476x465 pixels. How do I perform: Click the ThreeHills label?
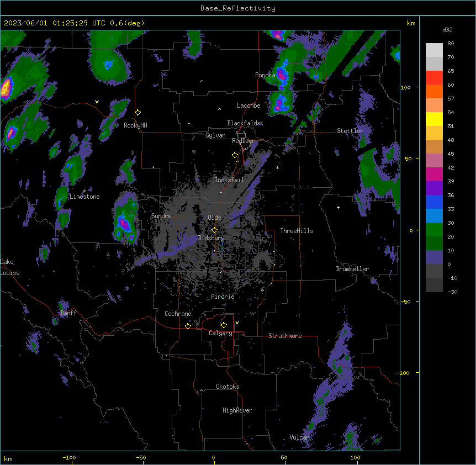297,231
